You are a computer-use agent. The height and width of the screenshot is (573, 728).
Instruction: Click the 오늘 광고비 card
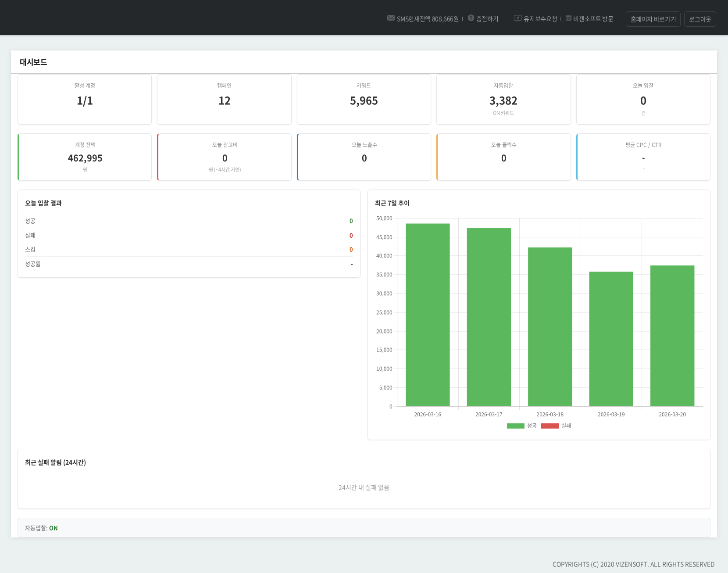click(225, 157)
